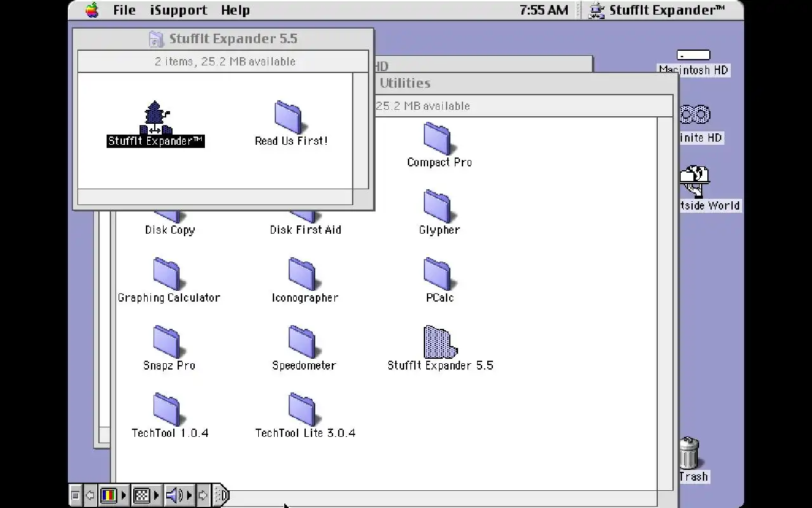The width and height of the screenshot is (812, 508).
Task: Click the Disk Copy label in Utilities
Action: click(170, 230)
